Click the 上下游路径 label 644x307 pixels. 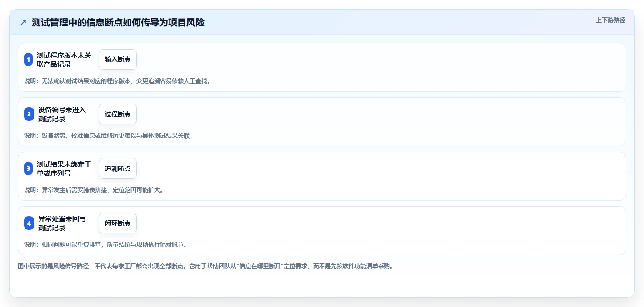pos(610,20)
